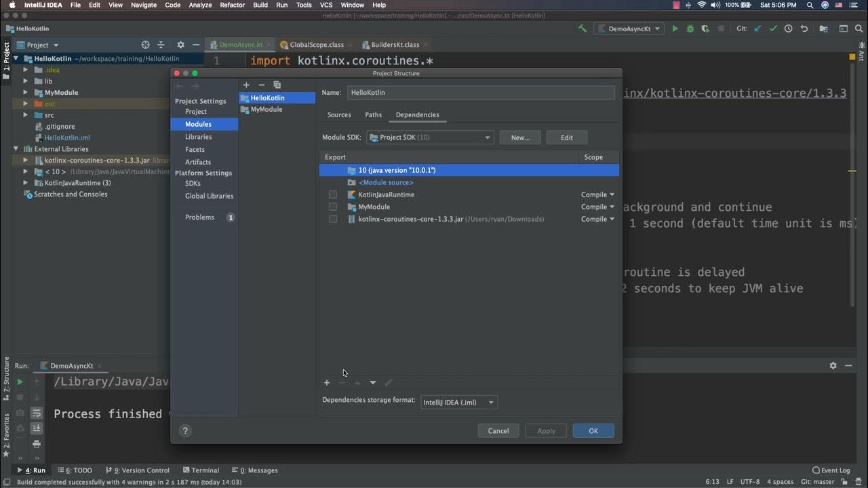Run DemoAsyncKt with the green play icon
This screenshot has height=488, width=868.
point(675,28)
